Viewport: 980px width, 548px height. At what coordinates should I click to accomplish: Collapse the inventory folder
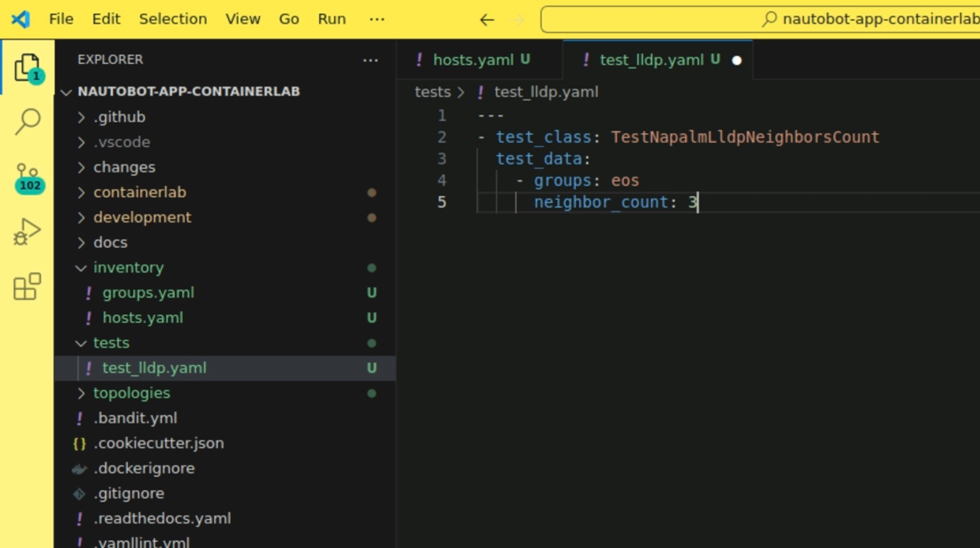[x=128, y=268]
